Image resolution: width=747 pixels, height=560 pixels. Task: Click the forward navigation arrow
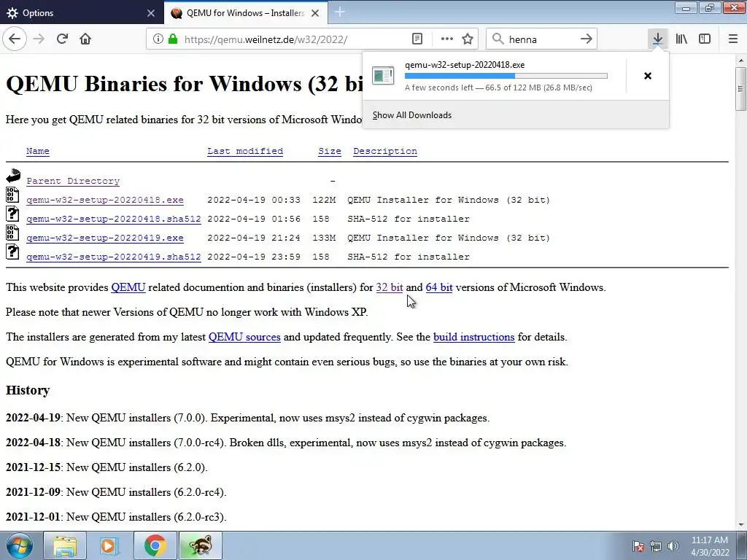39,39
